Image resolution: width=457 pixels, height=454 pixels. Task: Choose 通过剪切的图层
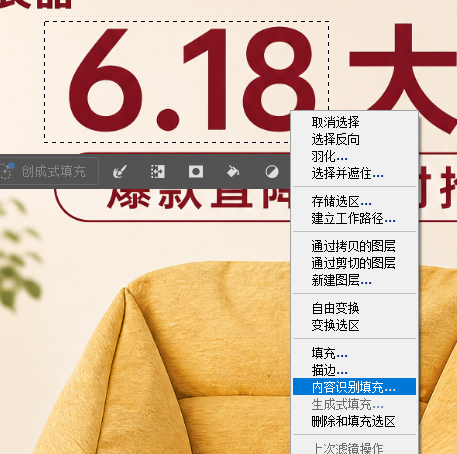point(355,263)
